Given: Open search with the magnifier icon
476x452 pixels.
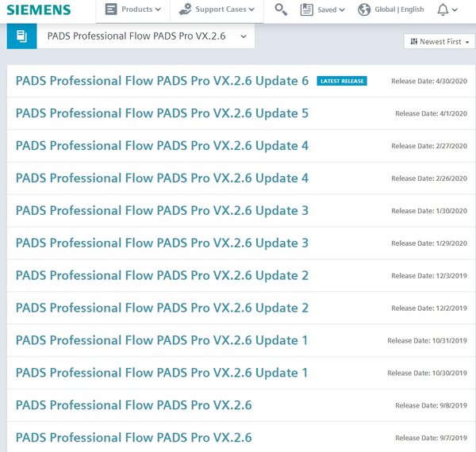Looking at the screenshot, I should (x=281, y=10).
